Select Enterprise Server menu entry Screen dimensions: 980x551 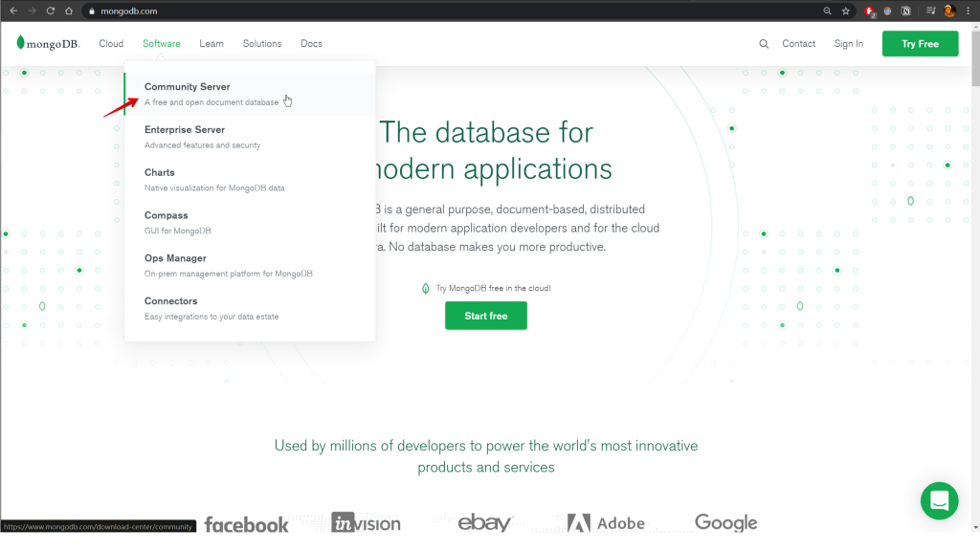[250, 137]
